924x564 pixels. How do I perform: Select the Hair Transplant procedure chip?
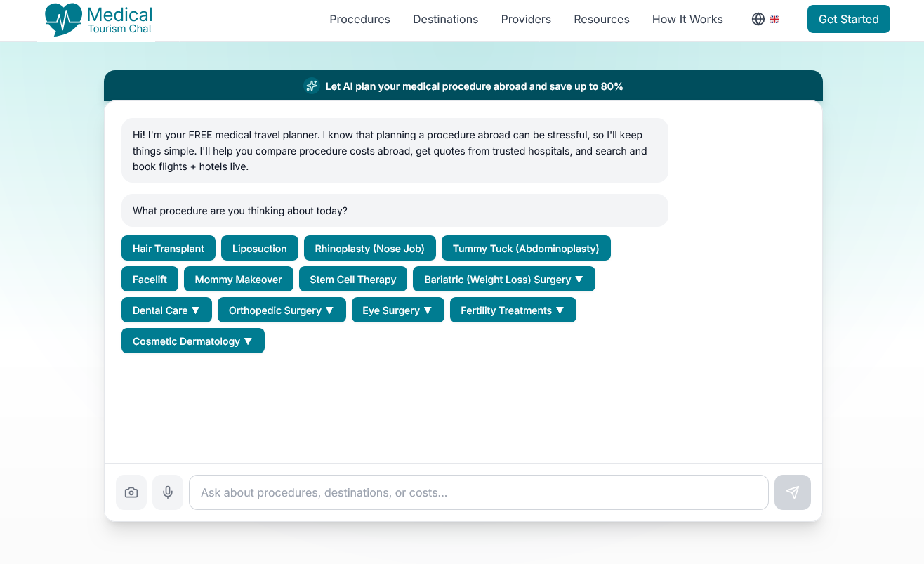(x=168, y=248)
